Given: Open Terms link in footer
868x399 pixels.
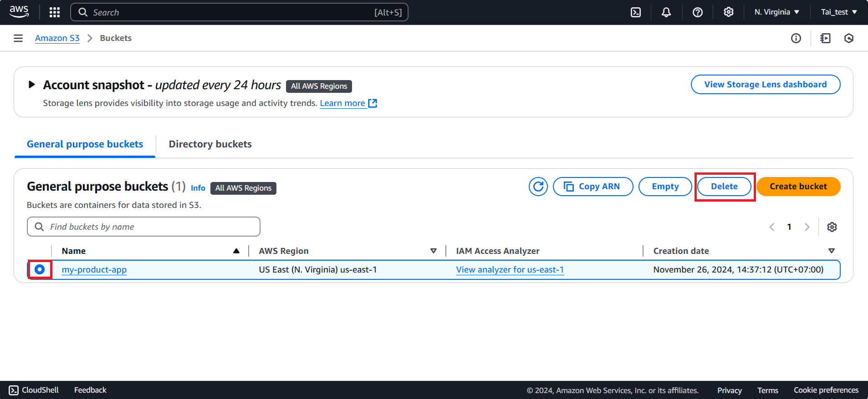Looking at the screenshot, I should 768,390.
